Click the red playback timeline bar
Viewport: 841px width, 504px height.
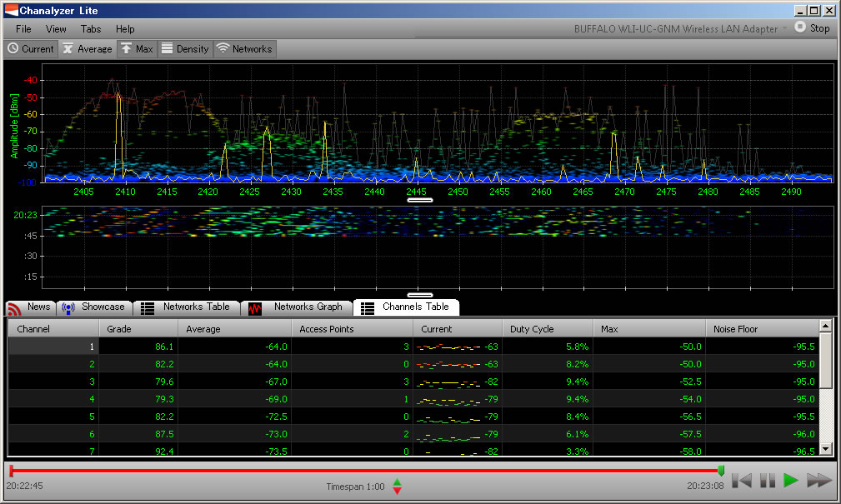point(366,471)
